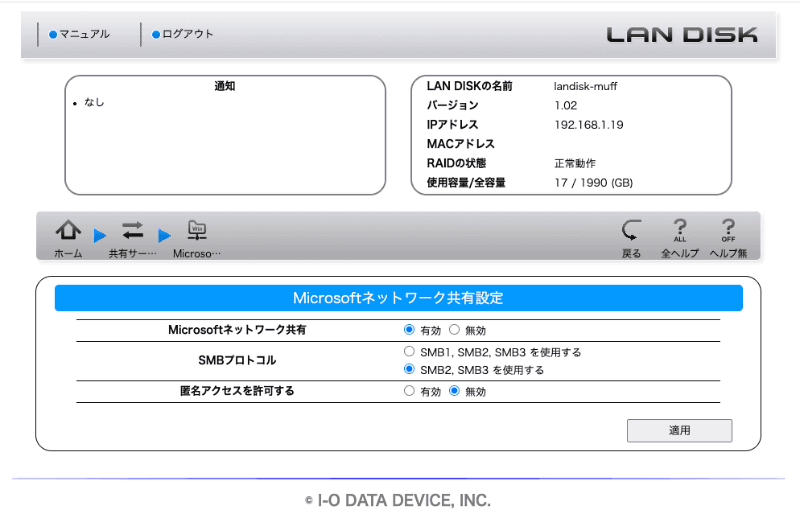The height and width of the screenshot is (518, 800).
Task: Enable Microsoftネットワーク共有 with 有効 radio
Action: click(409, 330)
